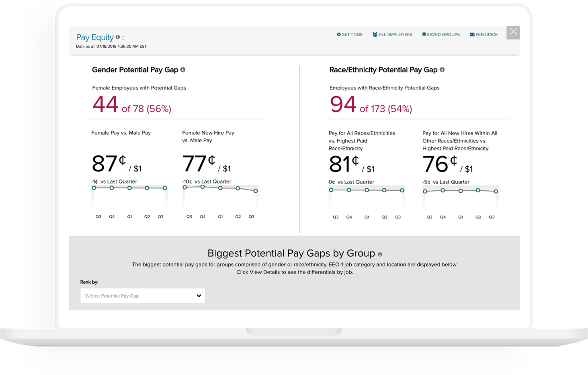This screenshot has height=375, width=588.
Task: Click the 87¢ Female Pay value
Action: coord(117,164)
